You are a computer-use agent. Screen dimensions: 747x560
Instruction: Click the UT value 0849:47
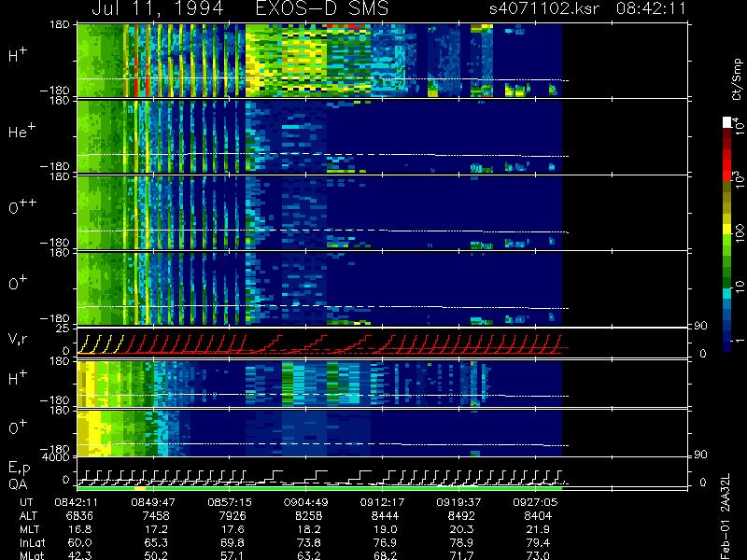pos(153,502)
